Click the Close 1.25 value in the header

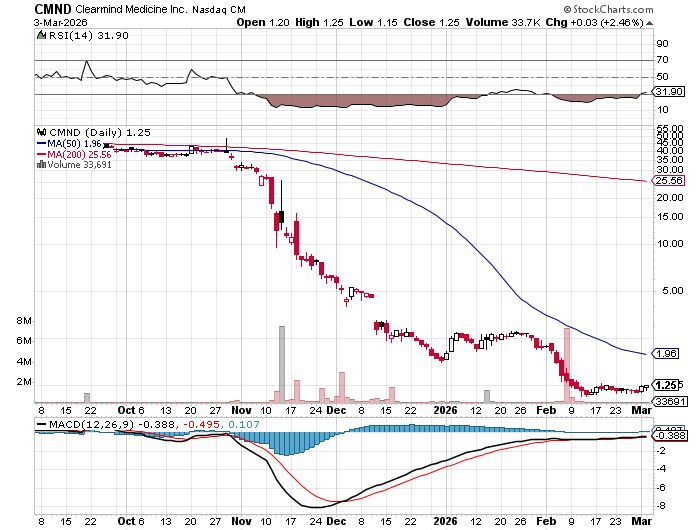pos(431,22)
